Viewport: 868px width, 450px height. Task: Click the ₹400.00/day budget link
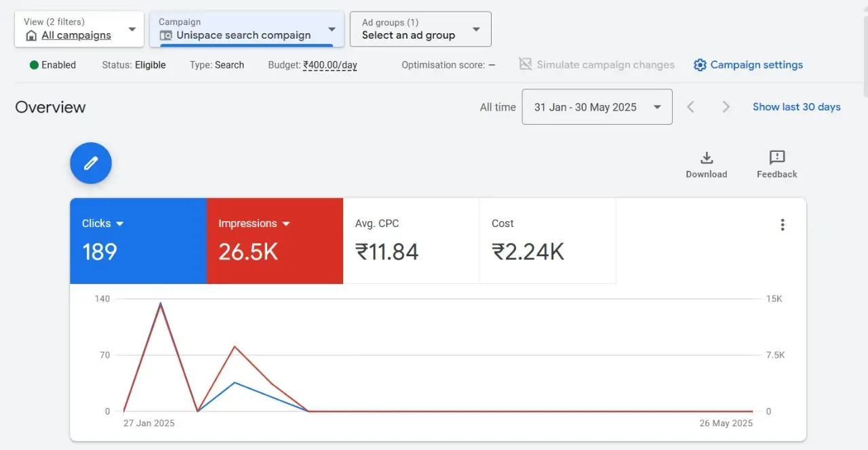(x=330, y=65)
